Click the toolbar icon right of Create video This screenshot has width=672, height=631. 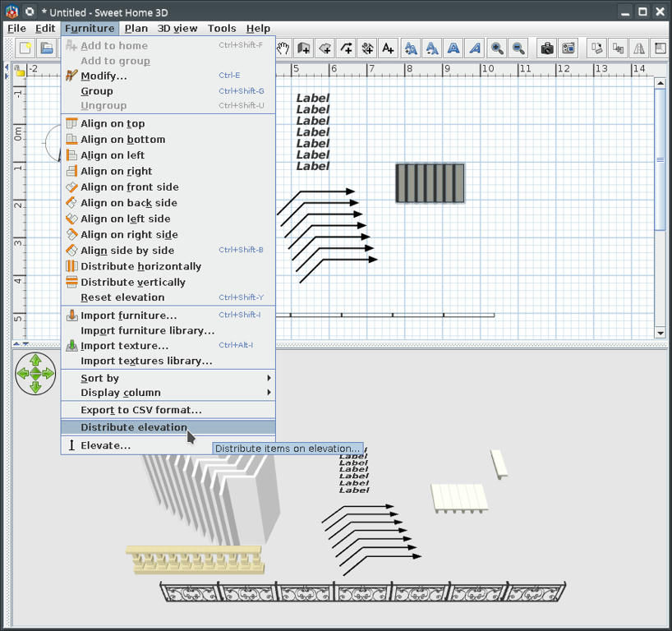(596, 48)
